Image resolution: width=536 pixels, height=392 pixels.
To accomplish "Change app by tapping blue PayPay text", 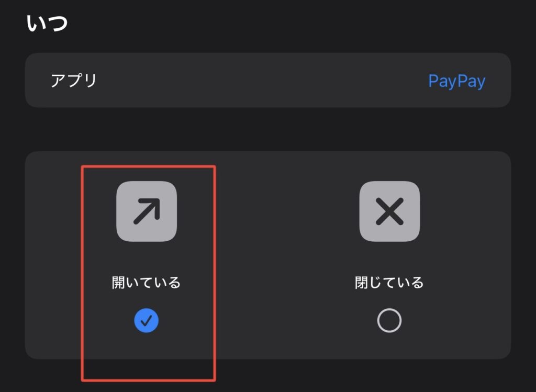I will 456,81.
